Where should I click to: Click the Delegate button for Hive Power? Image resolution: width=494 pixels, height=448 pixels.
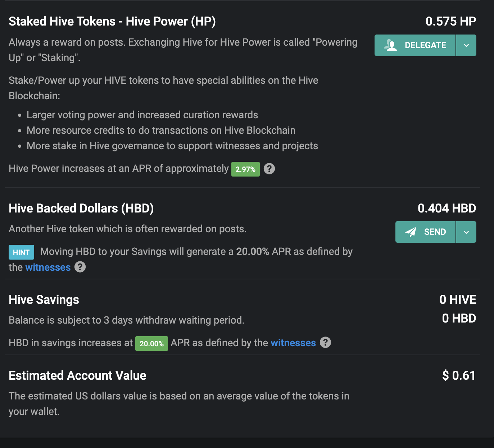(415, 45)
